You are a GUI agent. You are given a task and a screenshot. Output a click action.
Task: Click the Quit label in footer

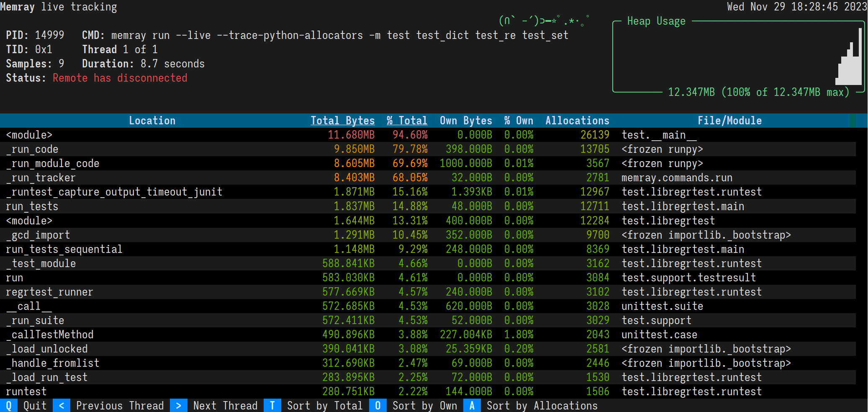point(35,405)
